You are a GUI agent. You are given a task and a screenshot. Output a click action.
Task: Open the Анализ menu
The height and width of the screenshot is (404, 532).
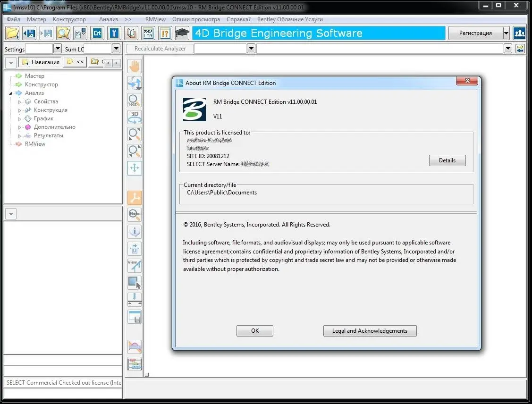[109, 19]
